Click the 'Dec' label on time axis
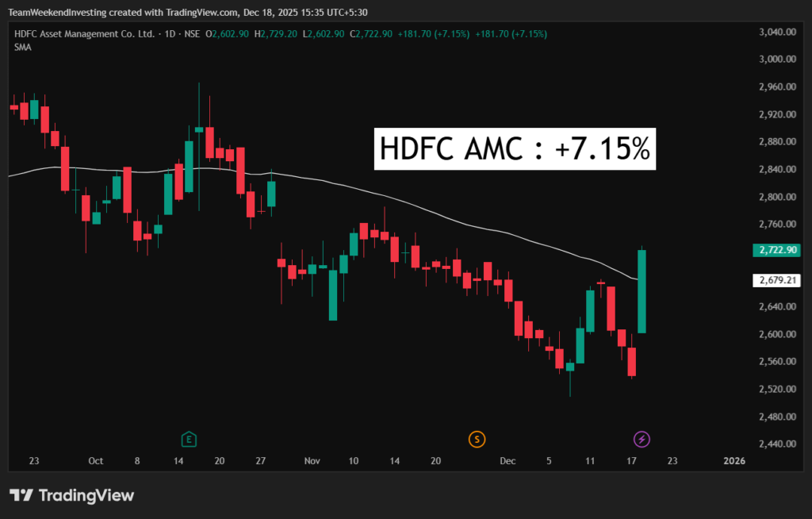 pyautogui.click(x=507, y=461)
